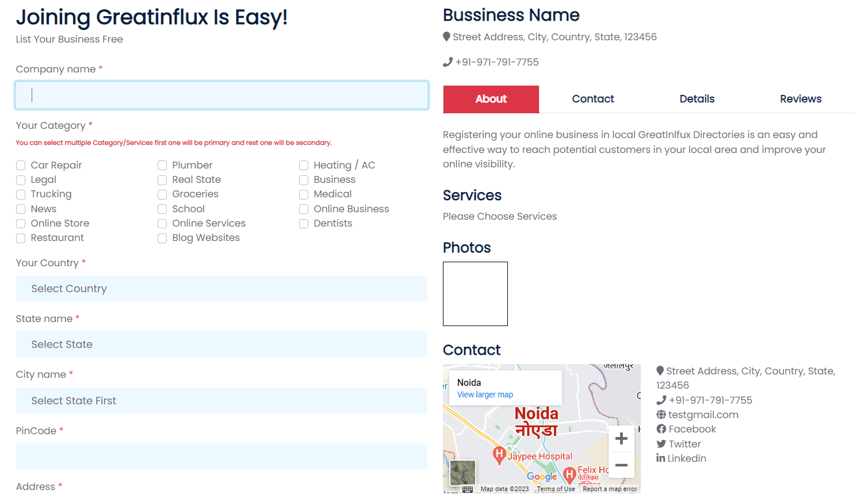Click the Felix Hospital map marker
This screenshot has height=498, width=868.
pos(569,475)
